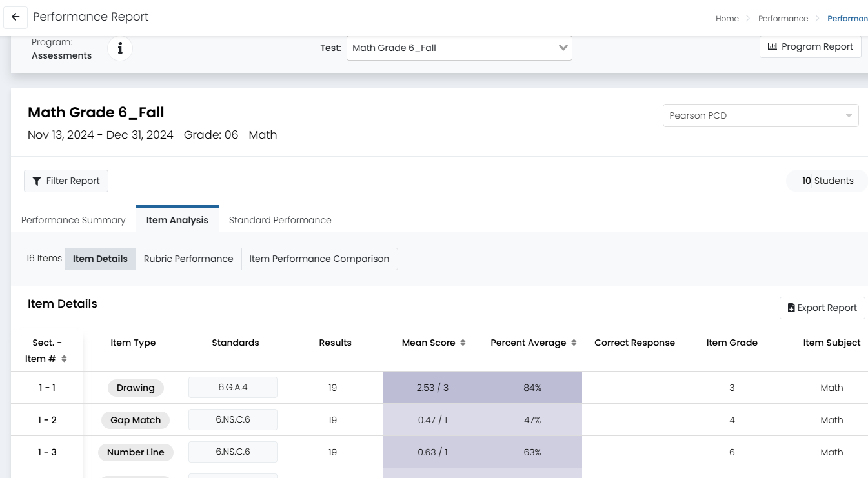Open the program info icon
Image resolution: width=868 pixels, height=478 pixels.
click(x=120, y=48)
